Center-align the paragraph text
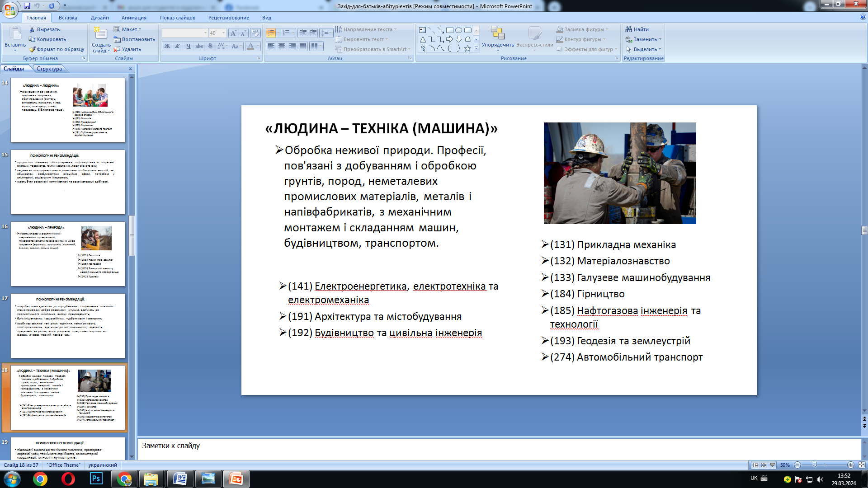 pos(282,46)
